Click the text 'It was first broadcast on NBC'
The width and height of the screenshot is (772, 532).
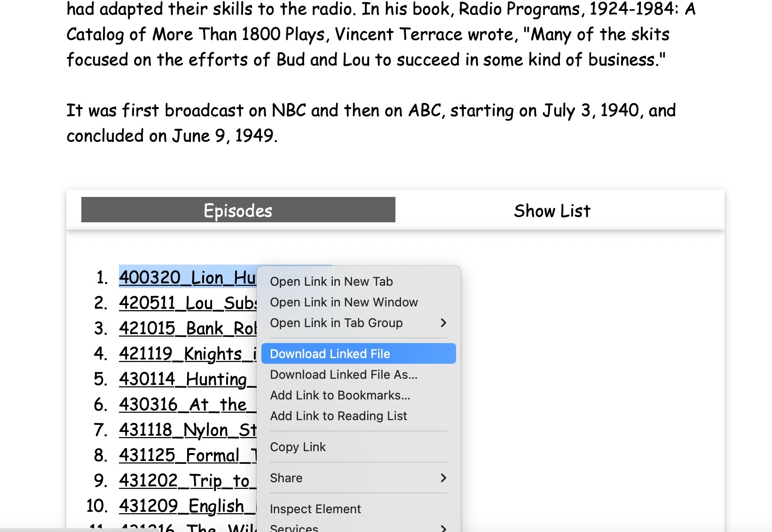(186, 110)
